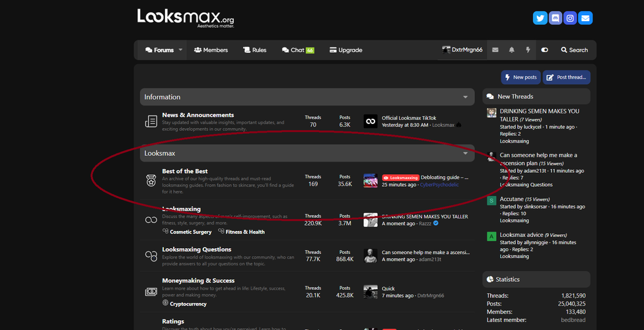Click the blue email contact icon

[585, 18]
